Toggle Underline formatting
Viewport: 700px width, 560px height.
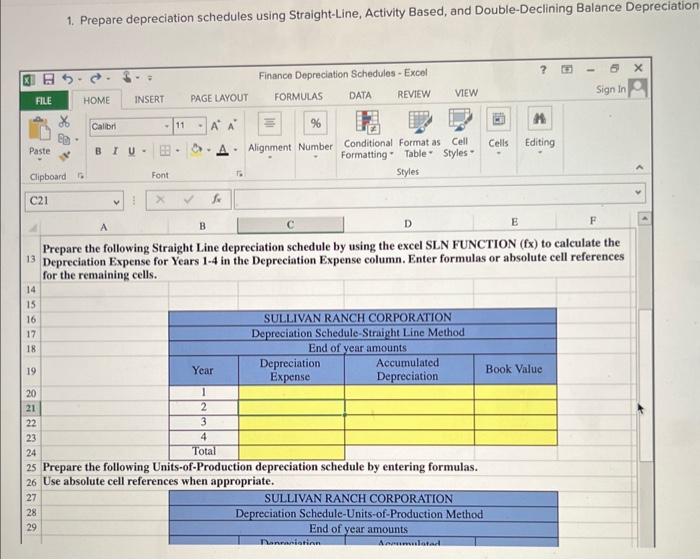click(x=131, y=151)
